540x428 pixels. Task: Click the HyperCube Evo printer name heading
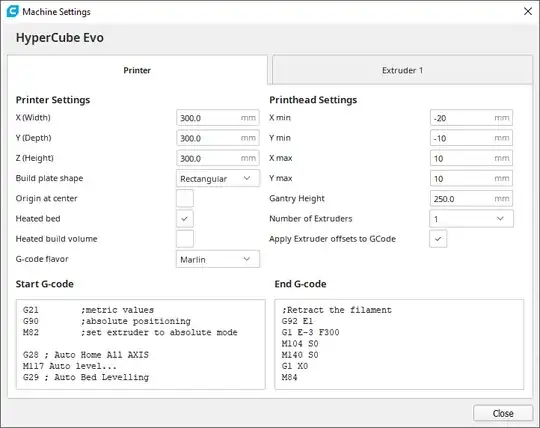[x=60, y=38]
